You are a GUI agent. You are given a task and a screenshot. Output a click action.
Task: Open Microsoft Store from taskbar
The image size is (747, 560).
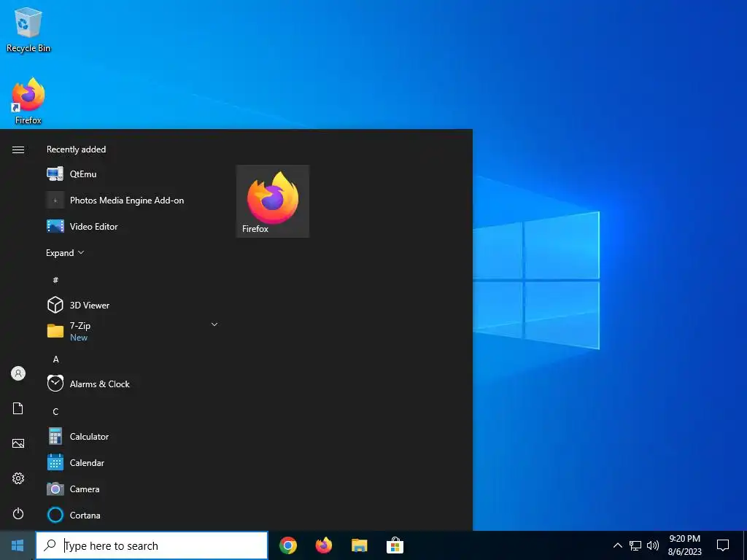point(395,545)
